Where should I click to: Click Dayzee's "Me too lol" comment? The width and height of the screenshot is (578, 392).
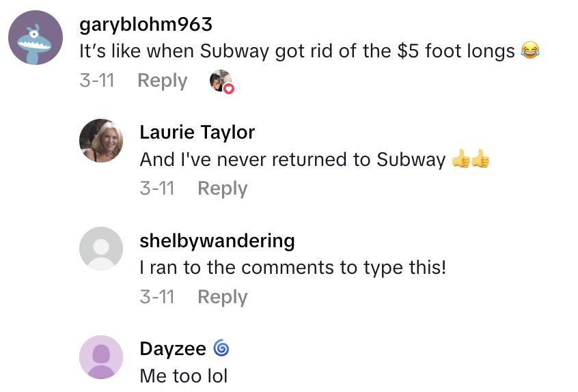click(183, 376)
